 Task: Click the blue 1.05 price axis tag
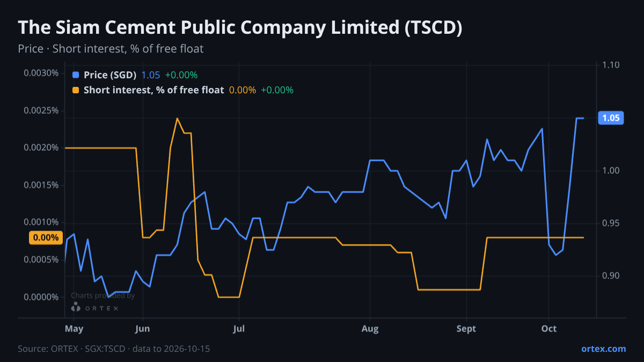coord(611,119)
